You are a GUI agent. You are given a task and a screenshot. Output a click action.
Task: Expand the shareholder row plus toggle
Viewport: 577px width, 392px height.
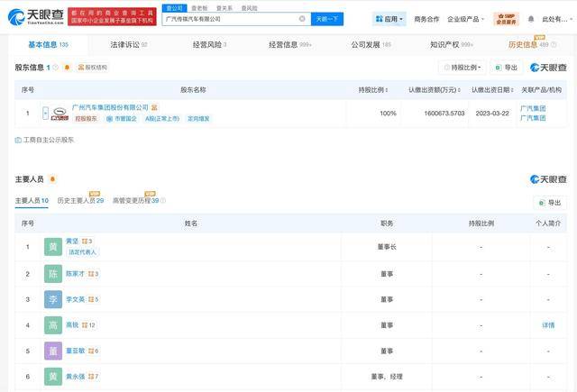pyautogui.click(x=45, y=114)
